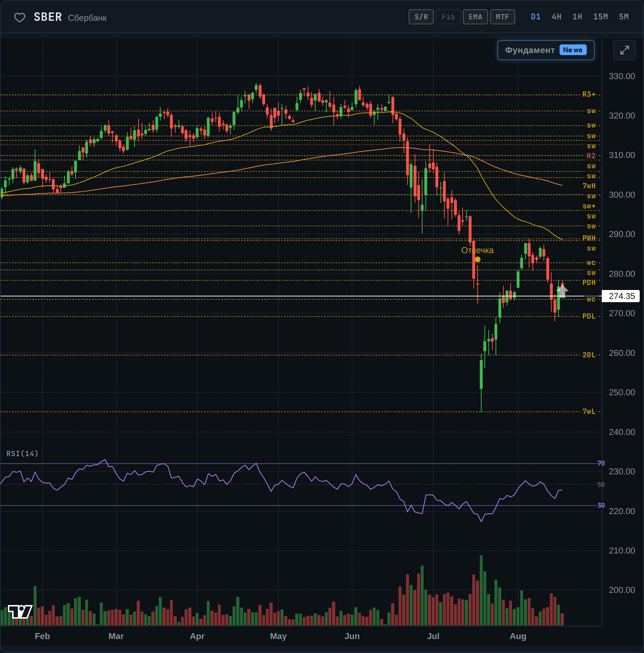
Task: Switch to D1 timeframe
Action: coord(536,17)
